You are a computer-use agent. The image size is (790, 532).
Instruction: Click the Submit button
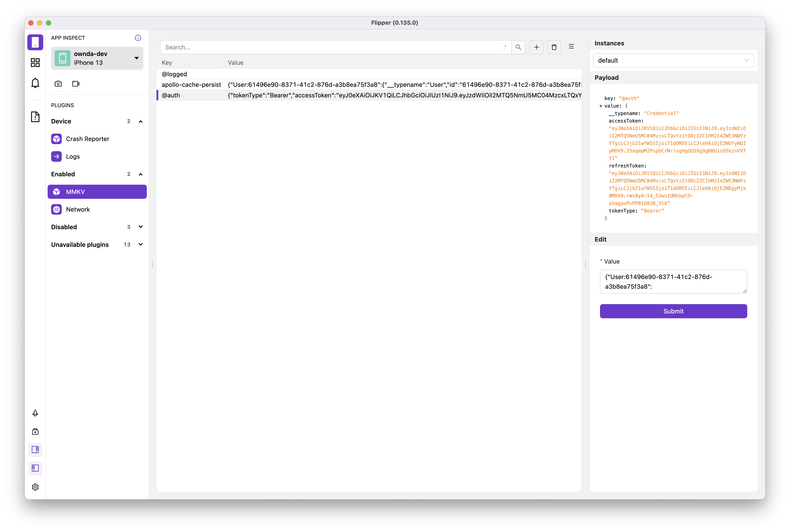[673, 311]
